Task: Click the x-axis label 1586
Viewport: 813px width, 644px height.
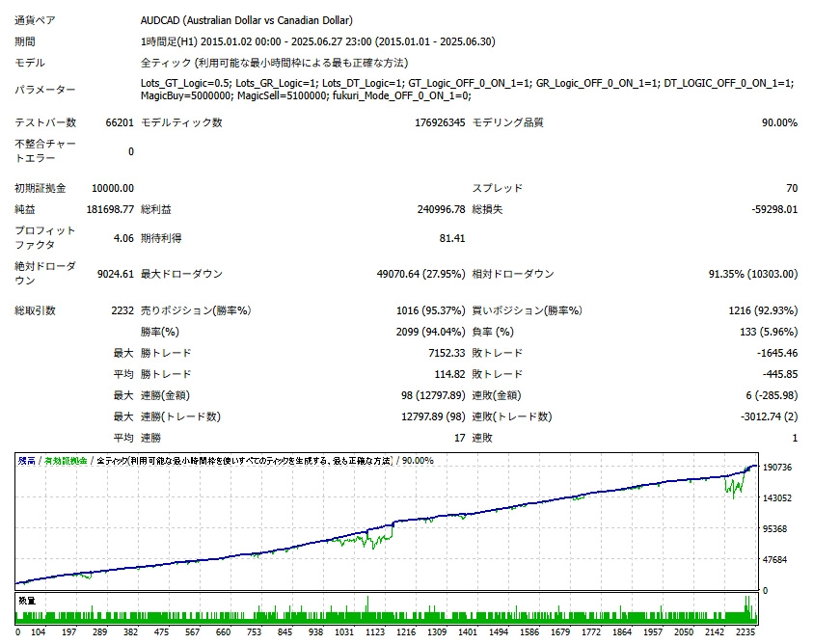Action: pos(528,632)
